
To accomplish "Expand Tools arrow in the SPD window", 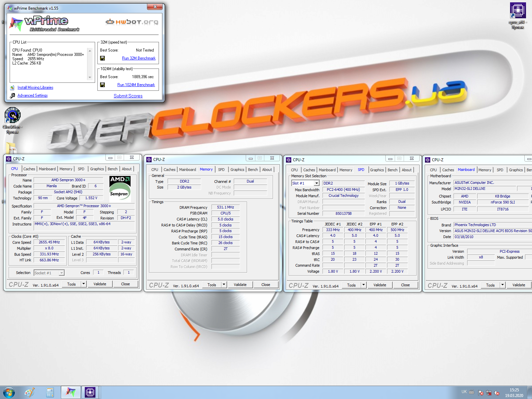I will (x=364, y=285).
